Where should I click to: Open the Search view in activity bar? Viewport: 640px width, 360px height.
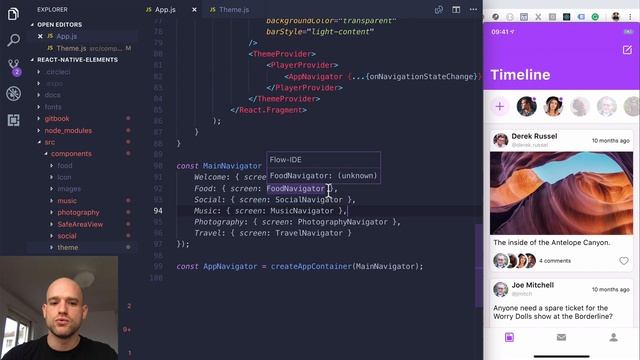tap(13, 40)
